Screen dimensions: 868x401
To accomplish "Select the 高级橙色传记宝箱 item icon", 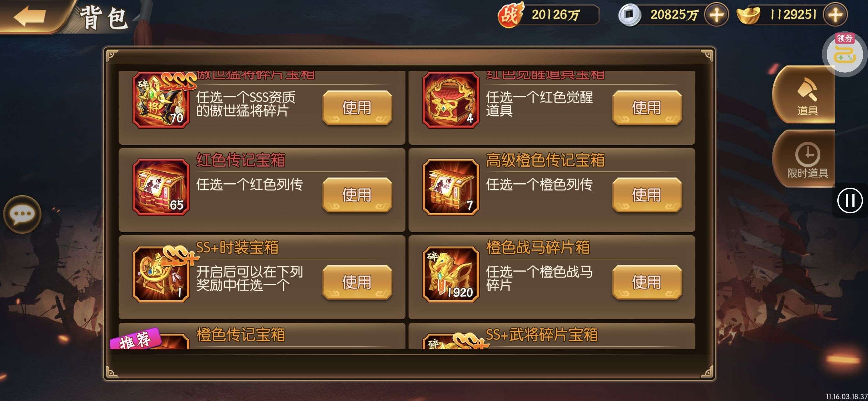I will [451, 187].
